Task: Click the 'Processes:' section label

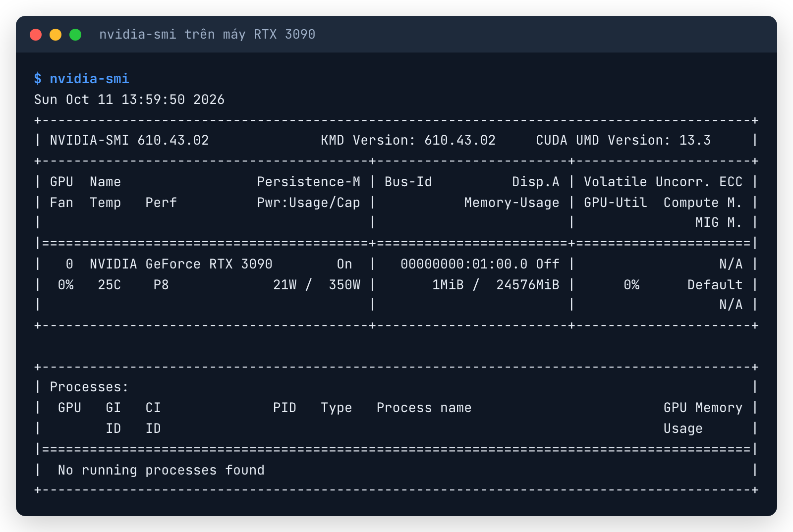Action: coord(89,387)
